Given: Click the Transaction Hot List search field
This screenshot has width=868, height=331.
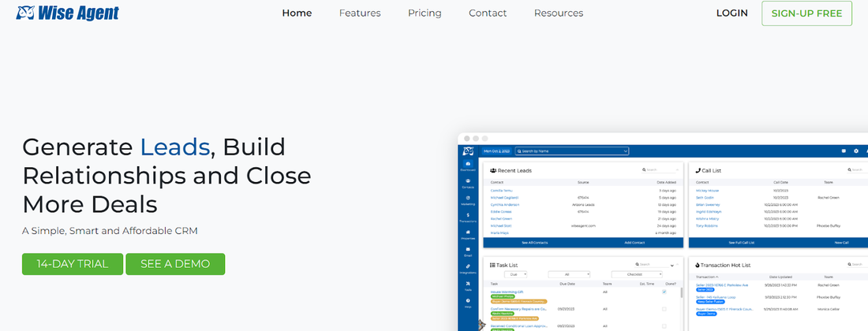Looking at the screenshot, I should click(x=858, y=265).
